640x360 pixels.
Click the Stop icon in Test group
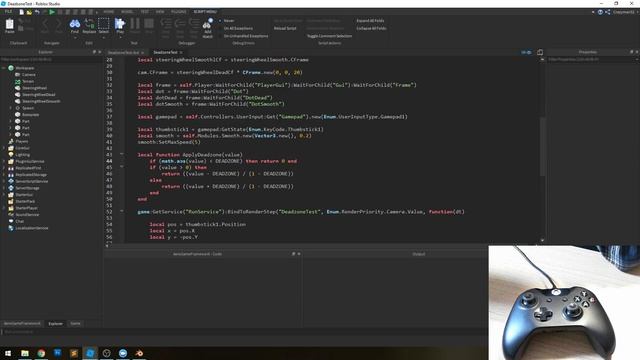point(149,24)
